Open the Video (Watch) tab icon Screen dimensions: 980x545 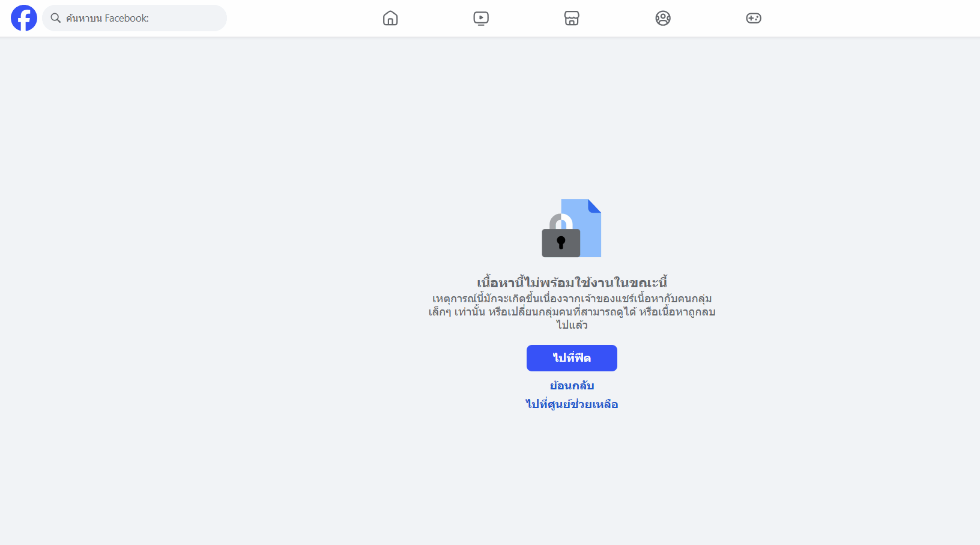point(481,18)
